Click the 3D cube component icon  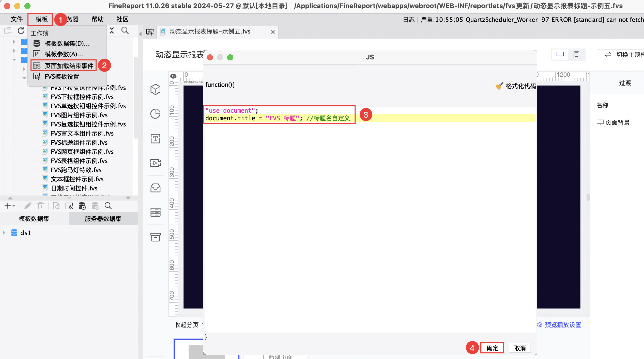pos(155,89)
